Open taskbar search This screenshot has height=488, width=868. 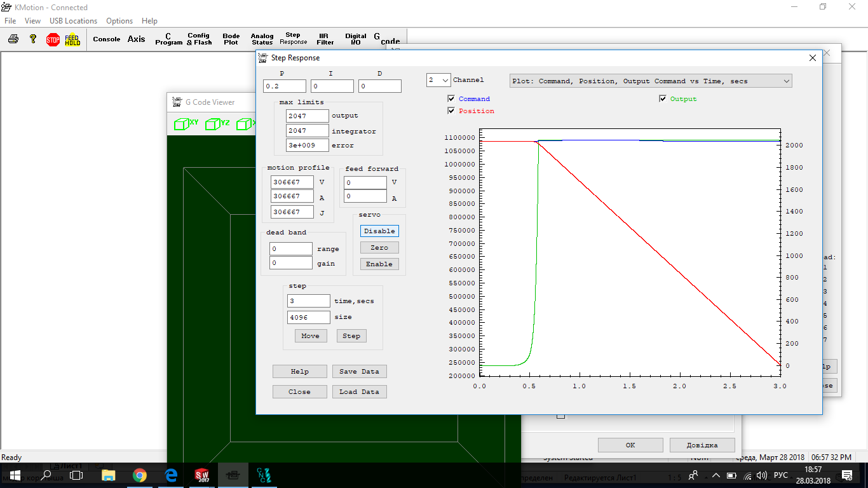click(x=46, y=475)
